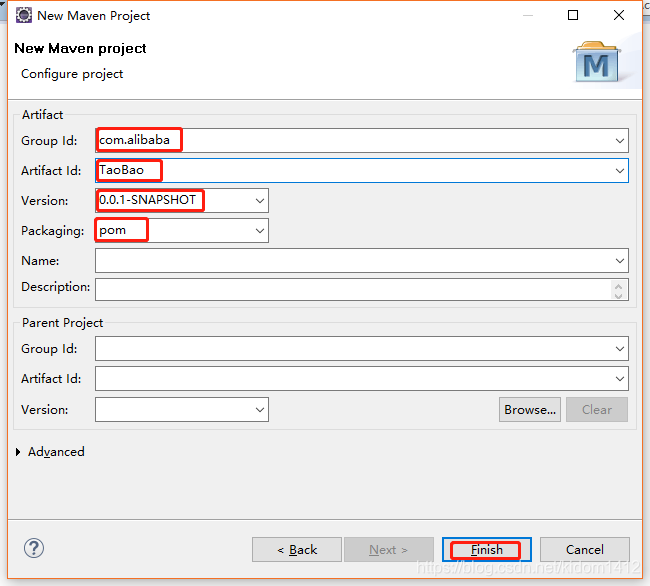Open Parent Project Version dropdown arrow

pyautogui.click(x=260, y=409)
